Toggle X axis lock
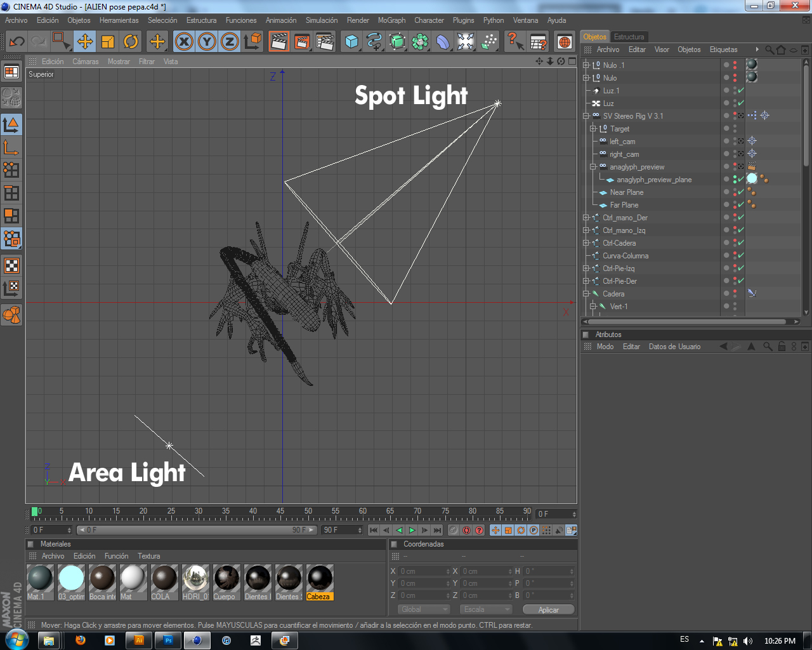The height and width of the screenshot is (650, 812). tap(184, 42)
